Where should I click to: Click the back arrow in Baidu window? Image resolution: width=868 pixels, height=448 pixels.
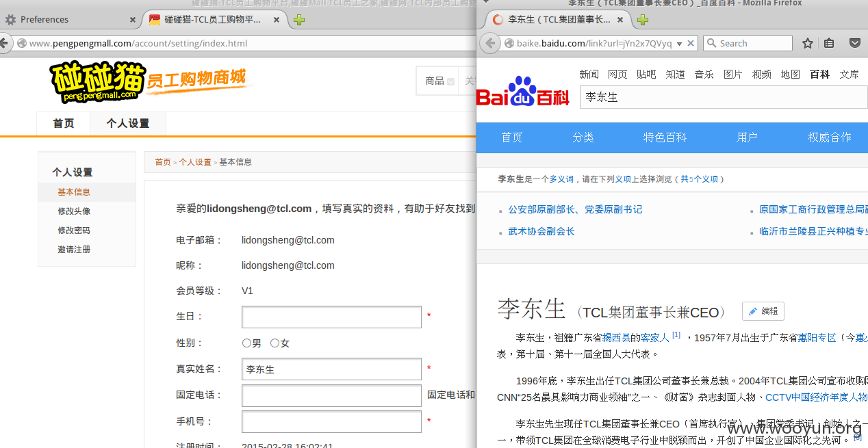489,43
